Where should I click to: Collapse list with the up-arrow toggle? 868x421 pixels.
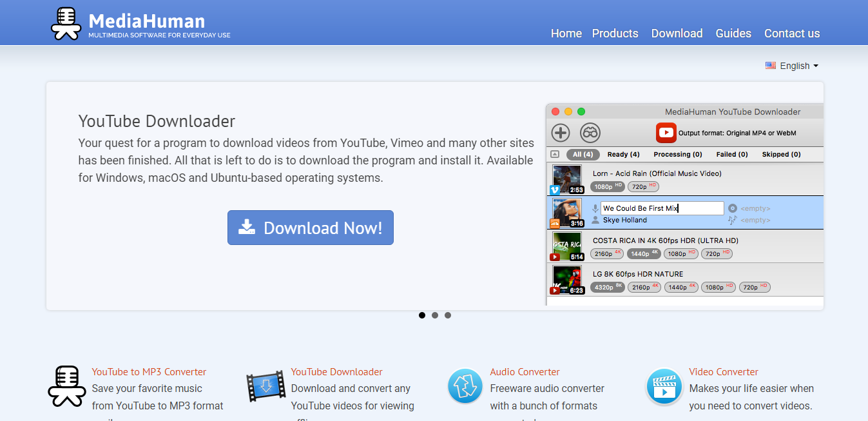(x=555, y=155)
